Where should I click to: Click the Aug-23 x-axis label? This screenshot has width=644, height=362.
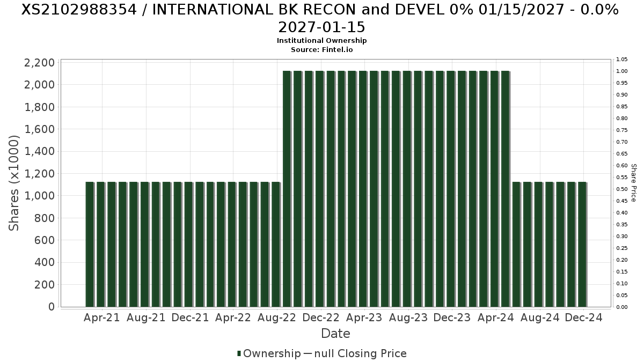point(408,317)
